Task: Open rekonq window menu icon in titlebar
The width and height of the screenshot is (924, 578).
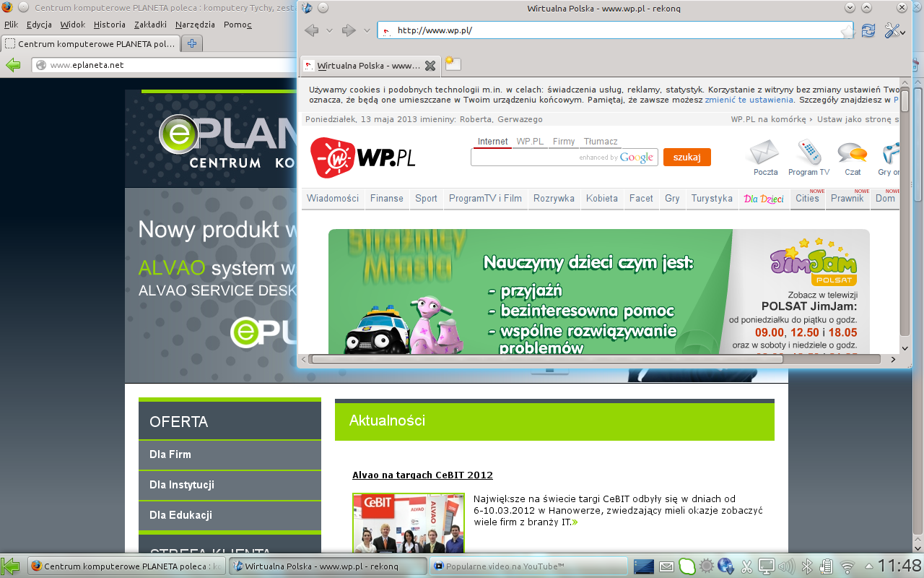Action: click(308, 8)
